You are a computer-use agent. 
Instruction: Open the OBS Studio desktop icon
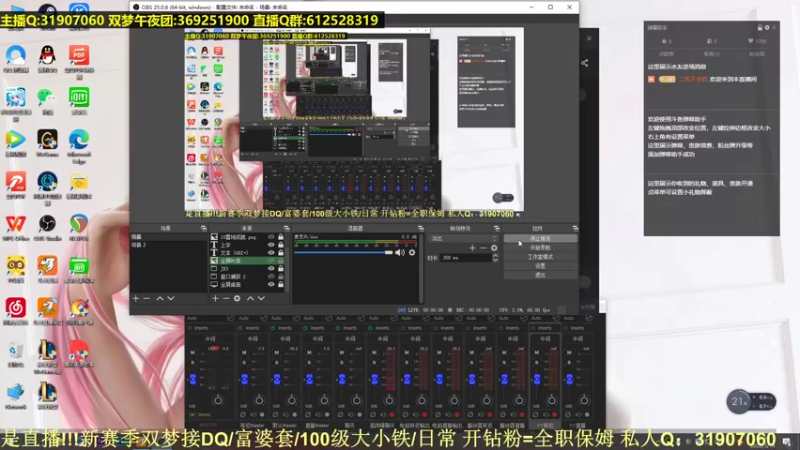point(47,223)
